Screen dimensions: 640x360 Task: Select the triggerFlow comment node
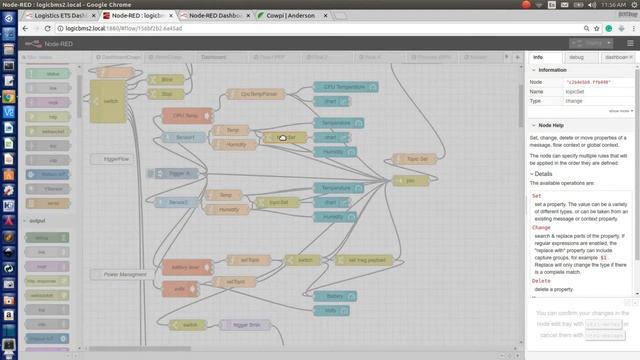112,159
